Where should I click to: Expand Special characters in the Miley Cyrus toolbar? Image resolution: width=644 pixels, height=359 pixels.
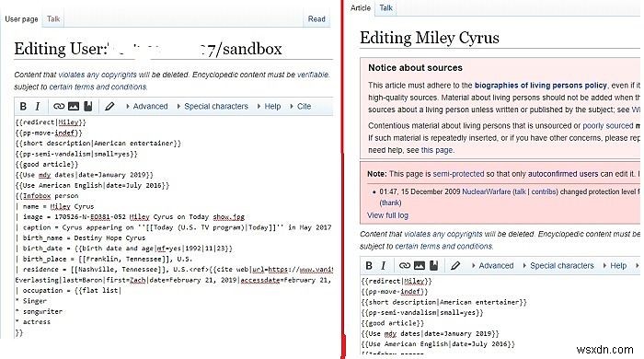pyautogui.click(x=558, y=266)
